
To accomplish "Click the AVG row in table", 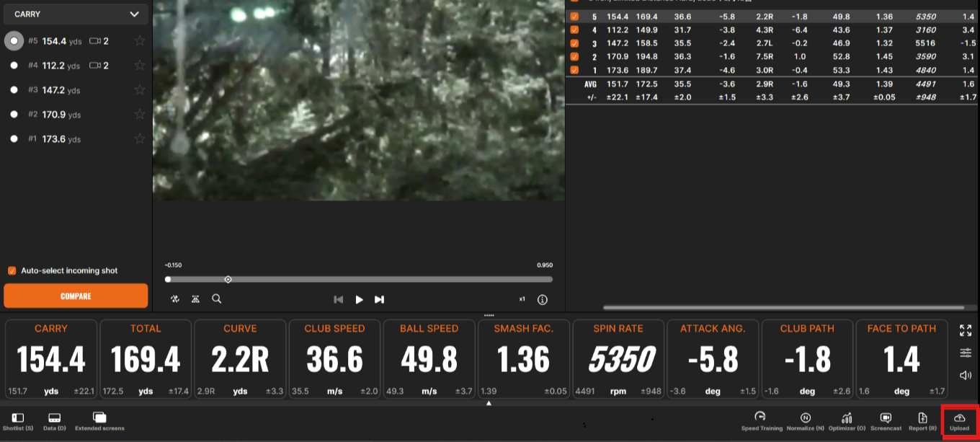I will coord(772,84).
